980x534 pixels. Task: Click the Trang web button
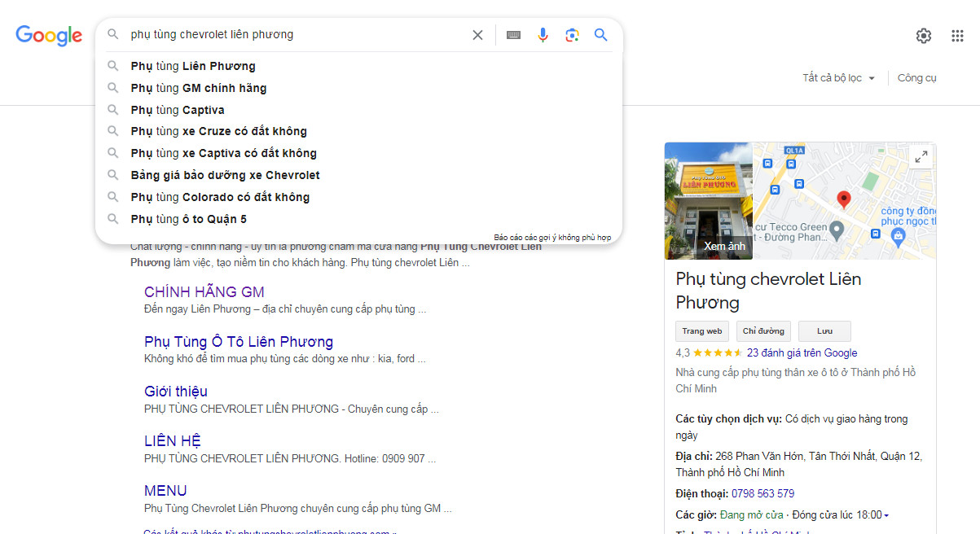(701, 330)
